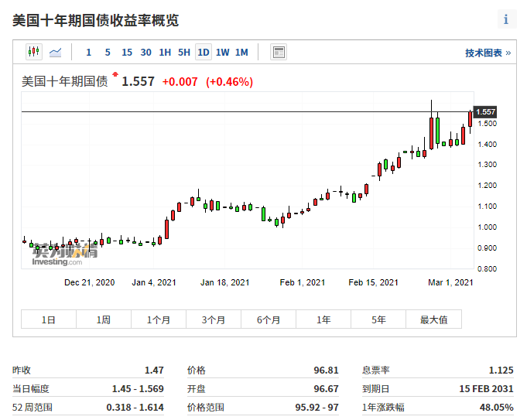Image resolution: width=527 pixels, height=420 pixels.
Task: Click the info icon beside the title
Action: point(507,19)
